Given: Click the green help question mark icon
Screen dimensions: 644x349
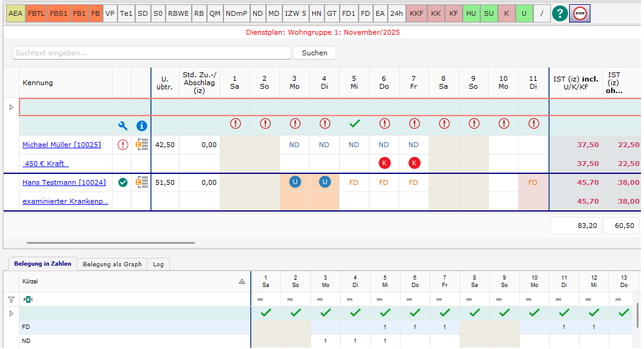Looking at the screenshot, I should point(559,13).
